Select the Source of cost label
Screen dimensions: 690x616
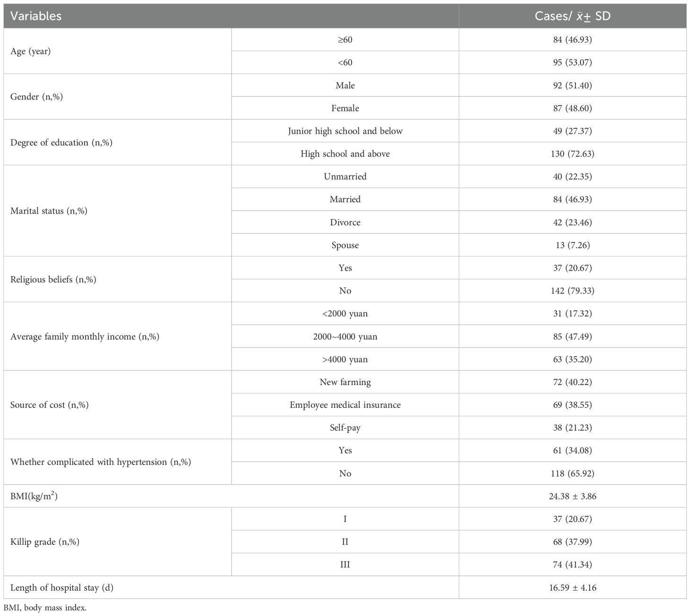pos(49,405)
